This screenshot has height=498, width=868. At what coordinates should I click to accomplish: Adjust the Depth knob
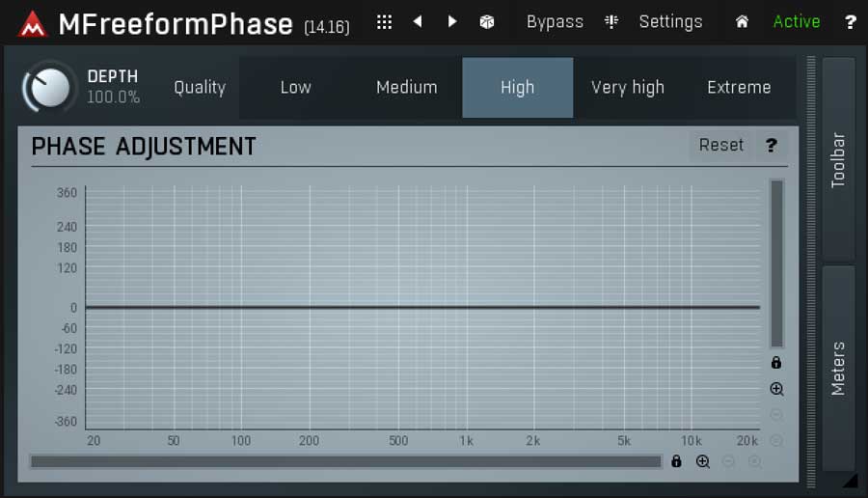(x=49, y=88)
